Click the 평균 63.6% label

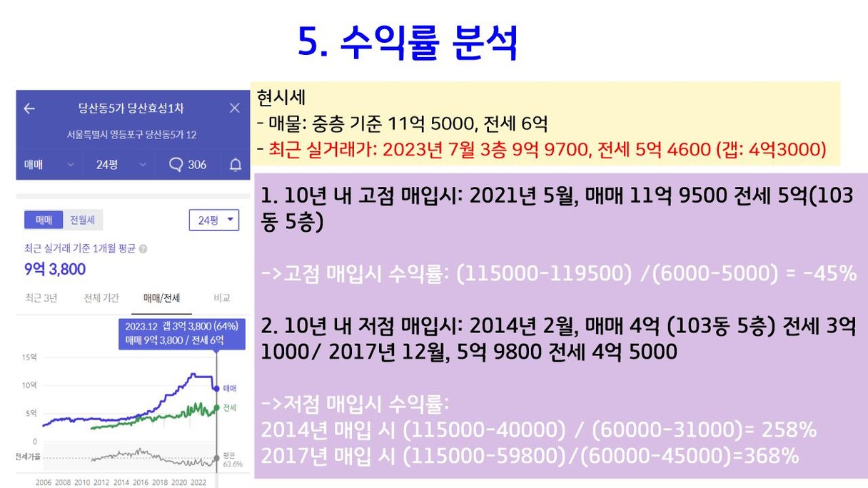(x=232, y=459)
